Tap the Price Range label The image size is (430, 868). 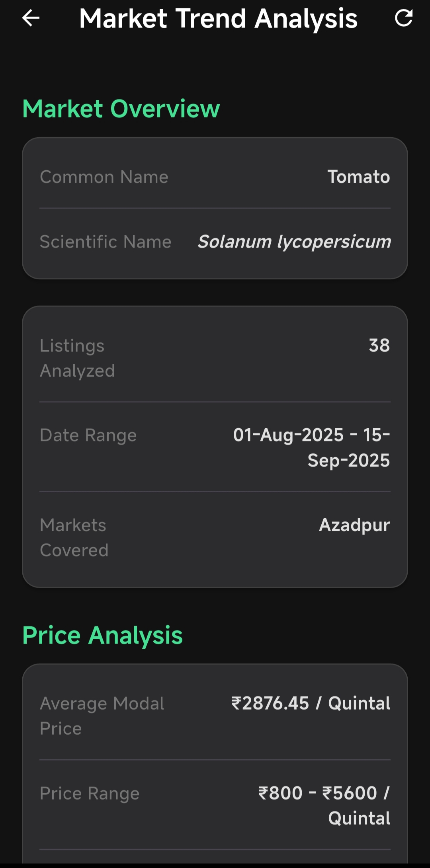pyautogui.click(x=90, y=794)
